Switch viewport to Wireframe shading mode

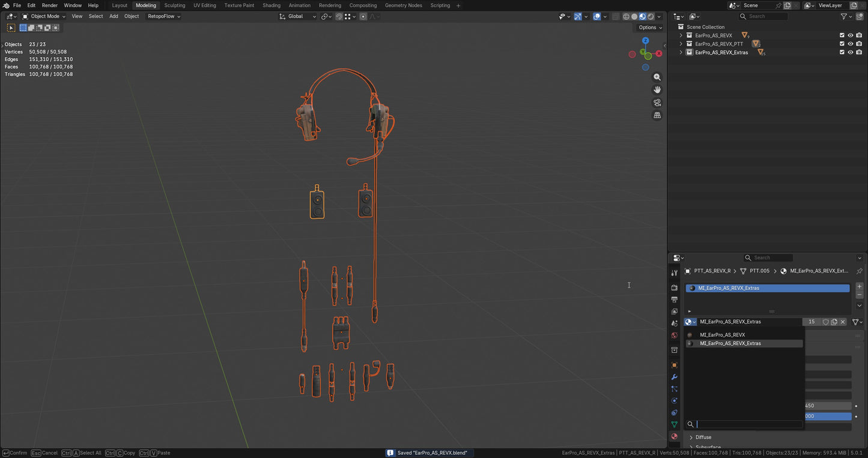(x=626, y=16)
